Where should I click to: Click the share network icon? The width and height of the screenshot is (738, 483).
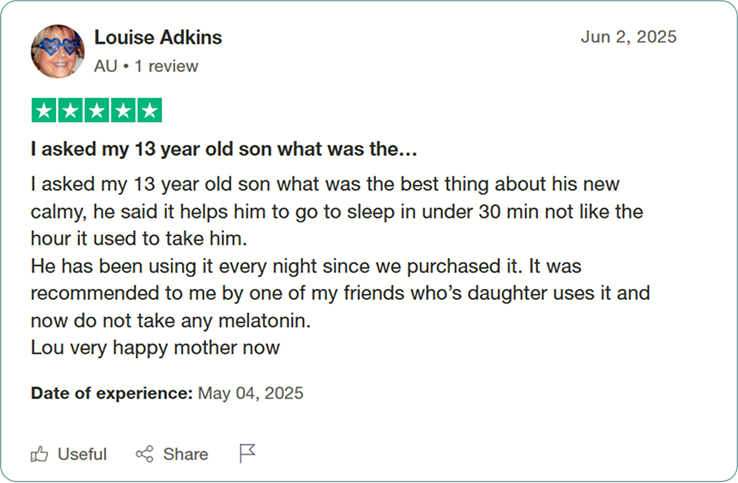[144, 454]
